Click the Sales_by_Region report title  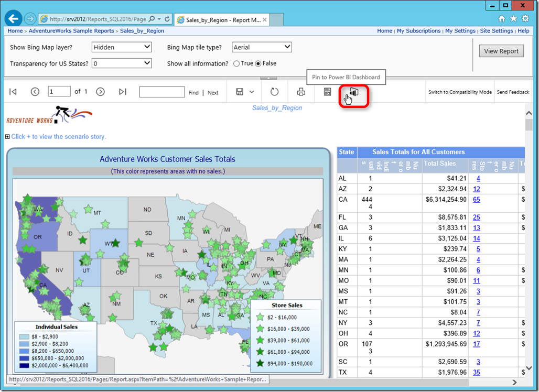click(x=277, y=108)
